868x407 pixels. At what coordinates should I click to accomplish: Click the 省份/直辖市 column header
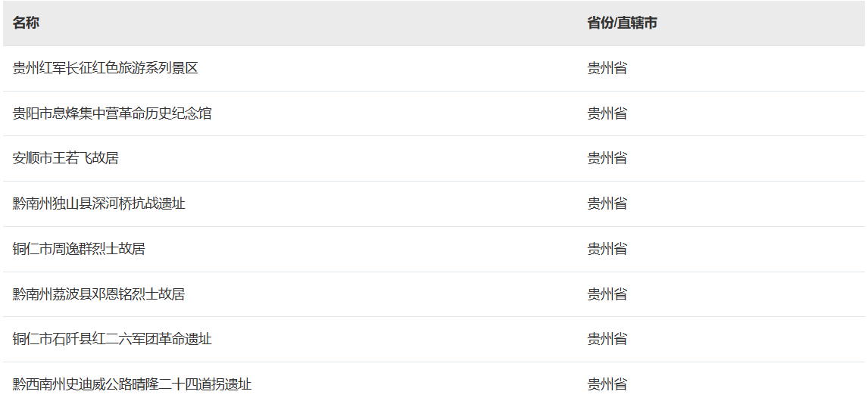pos(622,23)
